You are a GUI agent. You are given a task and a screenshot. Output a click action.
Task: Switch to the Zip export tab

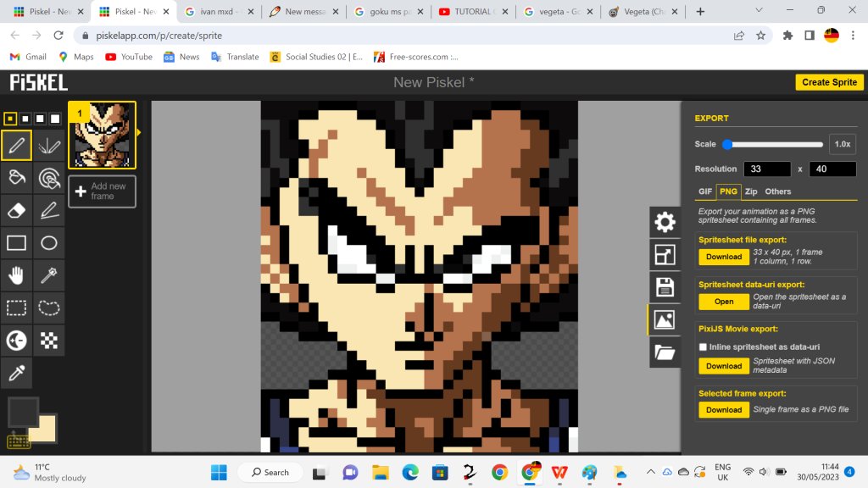click(751, 191)
